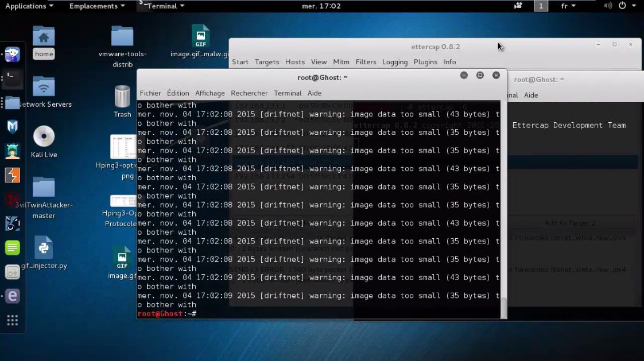Open ettercap Start menu
This screenshot has width=644, height=361.
coord(240,62)
